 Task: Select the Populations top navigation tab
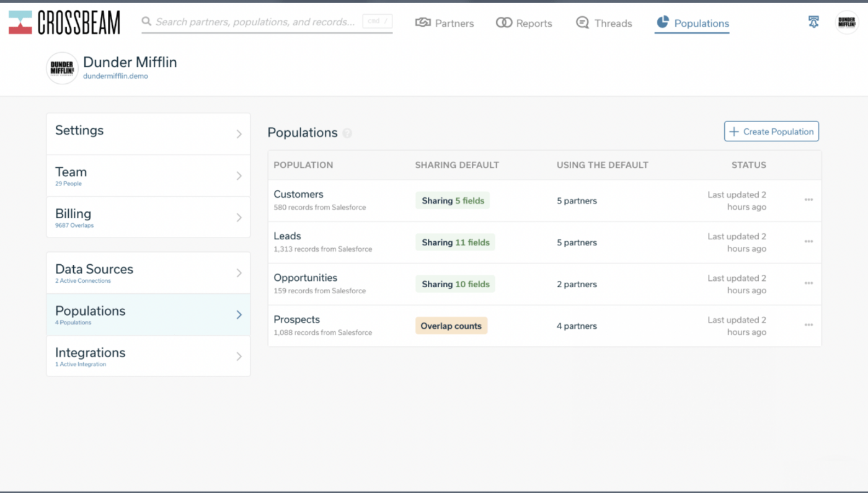click(692, 23)
